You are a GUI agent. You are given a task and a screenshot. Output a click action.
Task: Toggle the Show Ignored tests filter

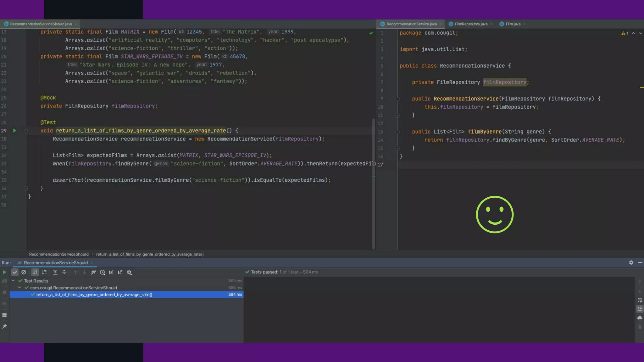(24, 272)
